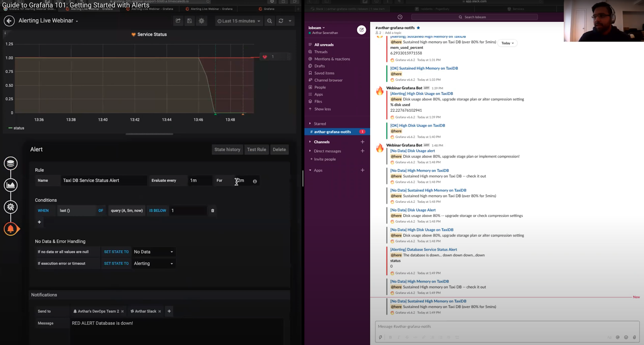Image resolution: width=644 pixels, height=345 pixels.
Task: Select the Alert bell tab icon
Action: 11,229
